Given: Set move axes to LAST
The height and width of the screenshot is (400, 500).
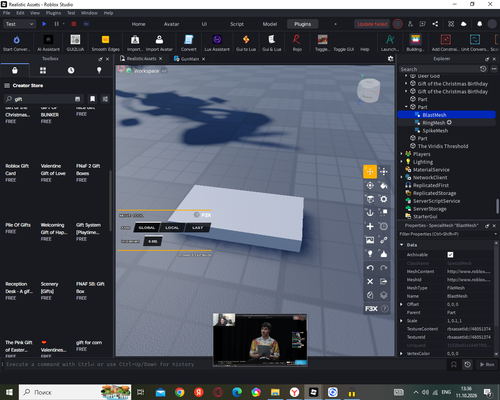Looking at the screenshot, I should coord(197,228).
